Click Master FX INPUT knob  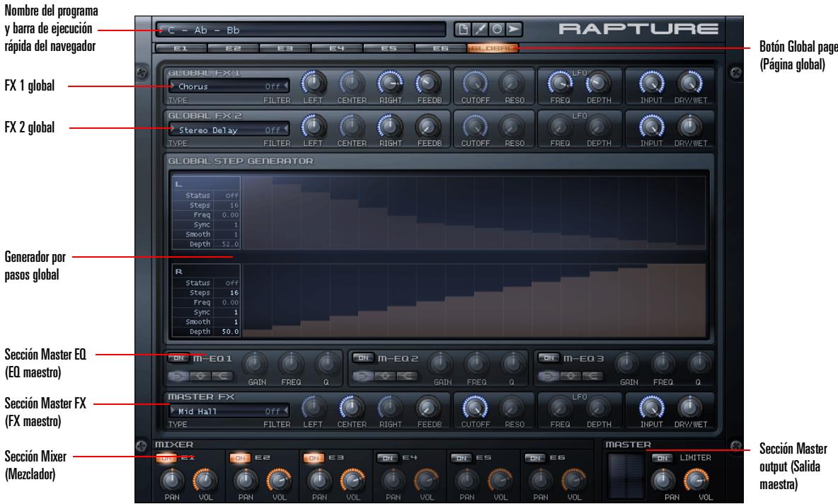pos(651,408)
